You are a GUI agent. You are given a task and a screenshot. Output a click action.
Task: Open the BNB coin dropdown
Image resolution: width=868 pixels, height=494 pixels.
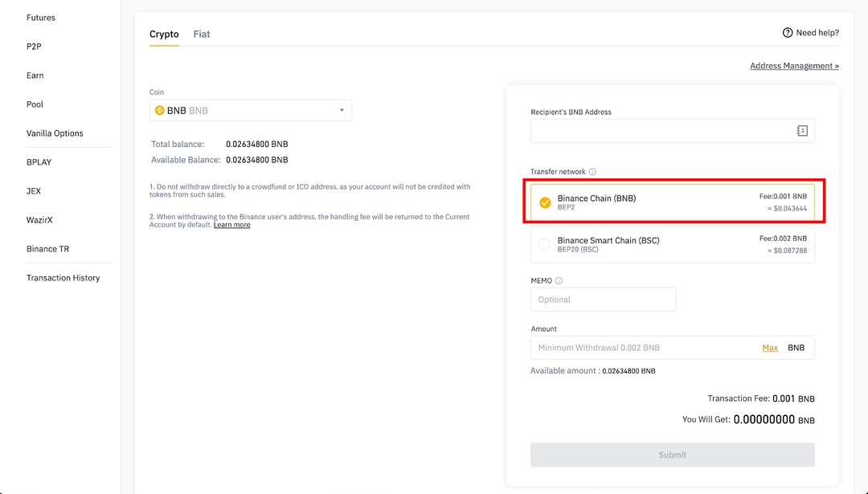click(250, 111)
